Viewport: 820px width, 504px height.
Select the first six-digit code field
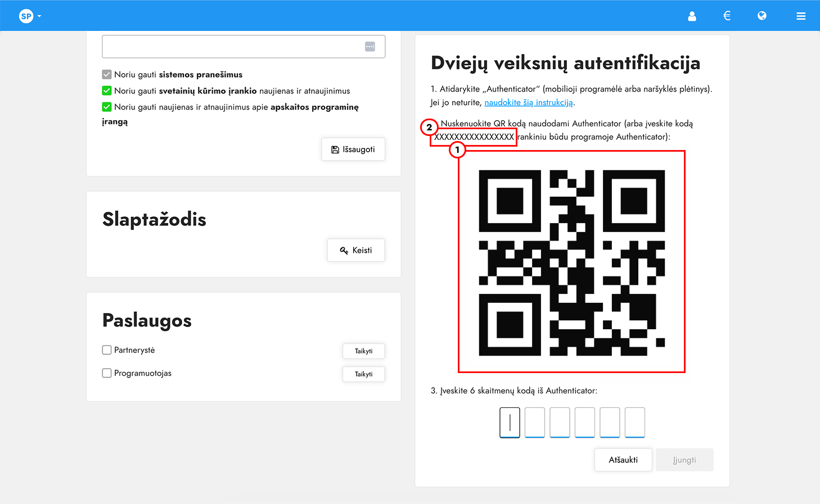click(509, 422)
